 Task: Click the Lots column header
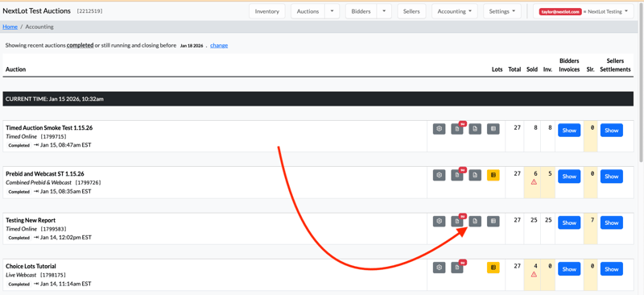coord(497,69)
